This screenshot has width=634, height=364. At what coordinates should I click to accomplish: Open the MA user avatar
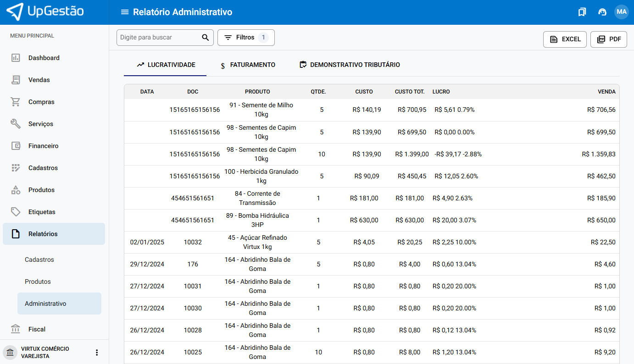click(621, 12)
